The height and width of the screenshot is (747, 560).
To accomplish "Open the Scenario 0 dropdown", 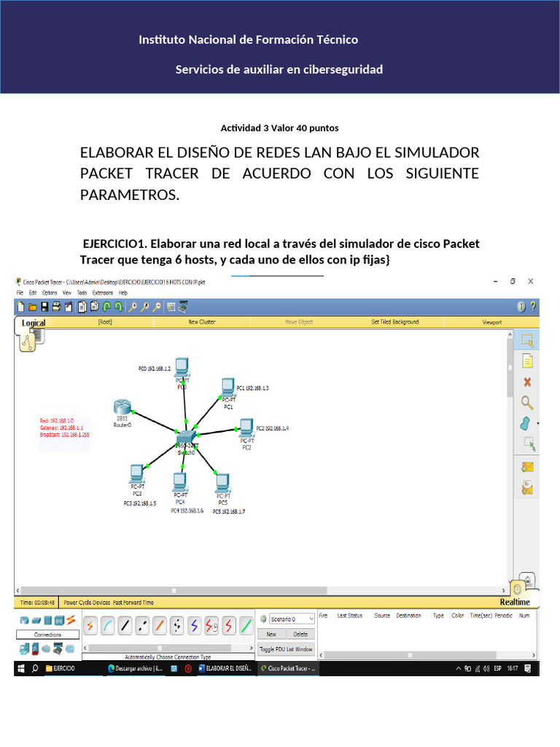I will (292, 619).
